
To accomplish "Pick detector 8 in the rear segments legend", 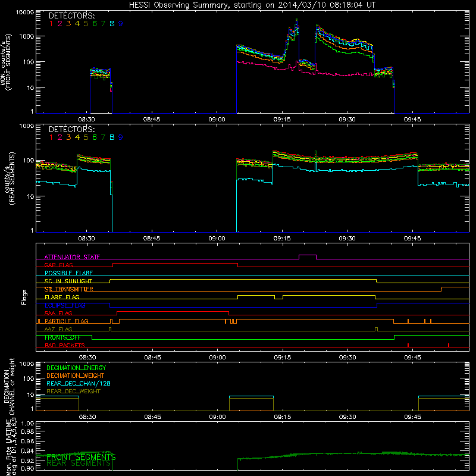I will tap(112, 137).
